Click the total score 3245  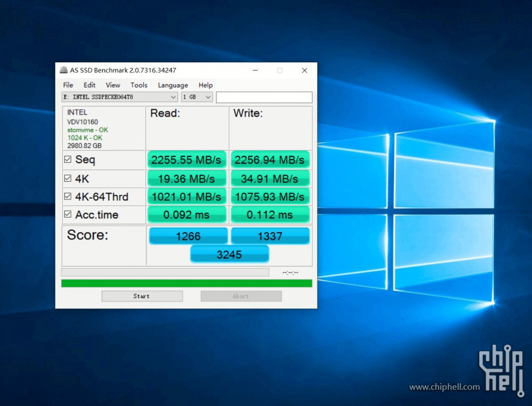229,255
